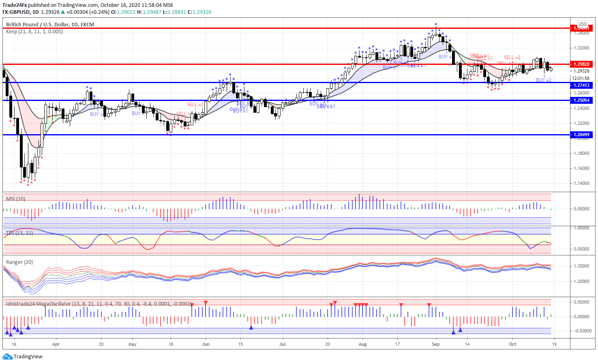Click the blue 1.27413 price label
The image size is (598, 364).
click(x=581, y=85)
